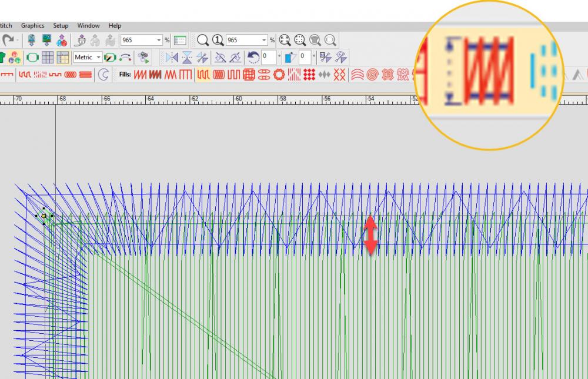Open the Graphics menu
This screenshot has height=379, width=588.
click(32, 26)
